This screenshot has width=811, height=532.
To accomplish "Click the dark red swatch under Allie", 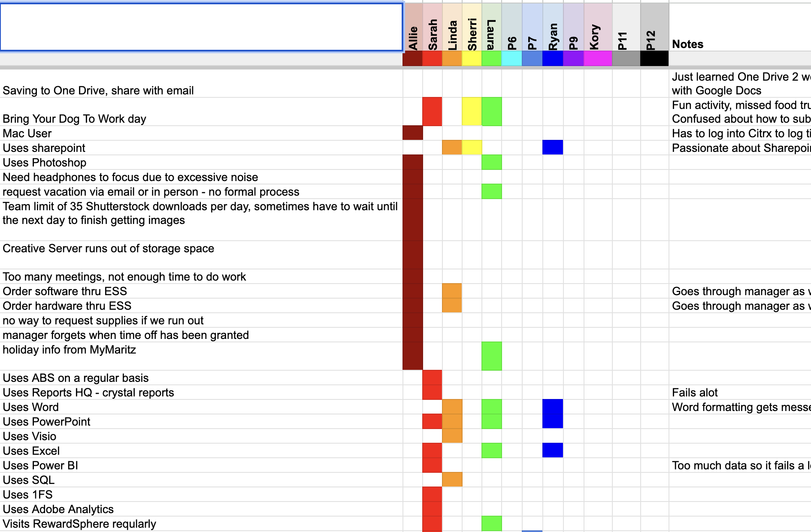I will coord(413,58).
